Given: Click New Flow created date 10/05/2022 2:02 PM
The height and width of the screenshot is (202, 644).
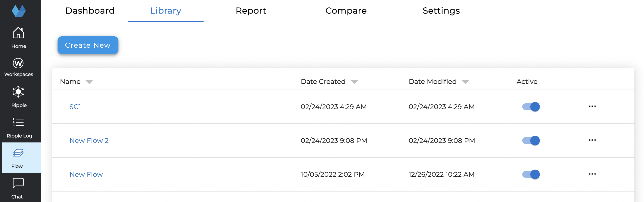Looking at the screenshot, I should click(x=333, y=174).
